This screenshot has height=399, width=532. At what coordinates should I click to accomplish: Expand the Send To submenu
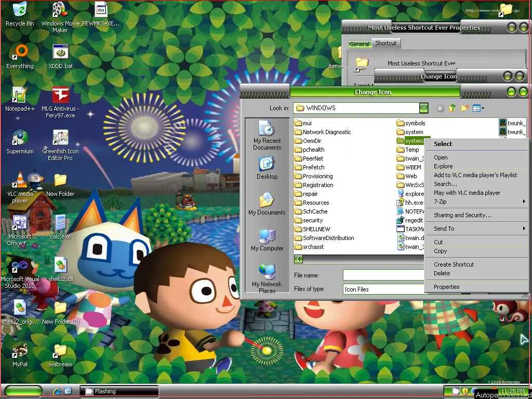477,229
